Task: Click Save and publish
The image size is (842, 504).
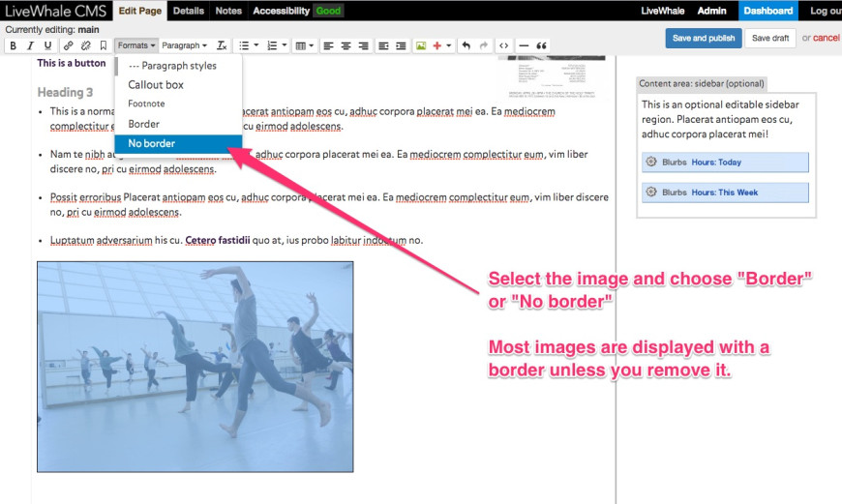Action: tap(704, 38)
